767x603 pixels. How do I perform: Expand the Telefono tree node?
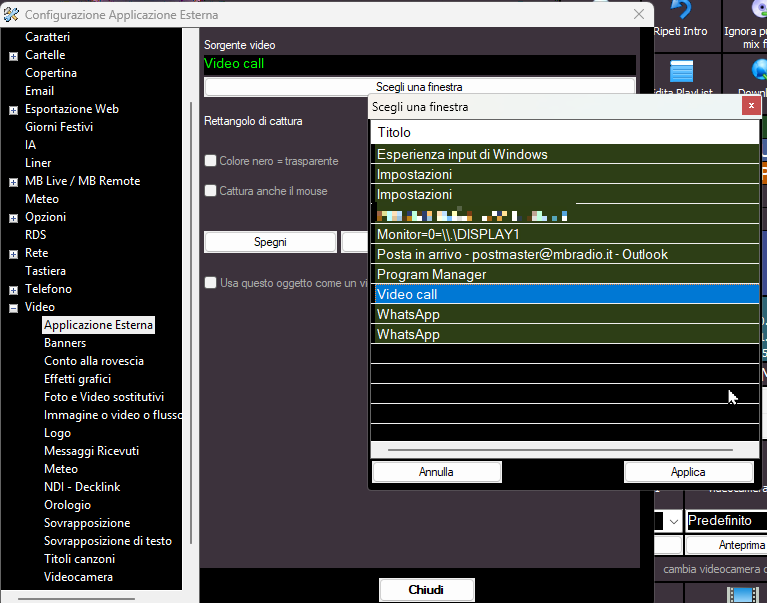(x=13, y=290)
